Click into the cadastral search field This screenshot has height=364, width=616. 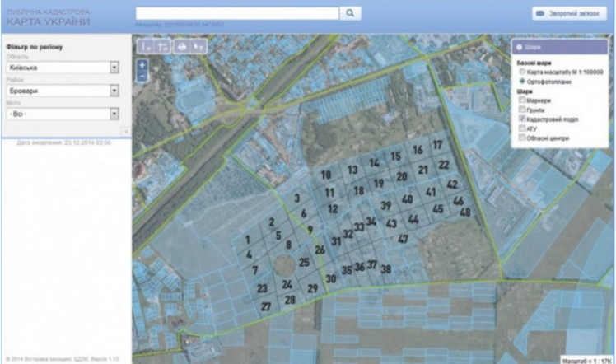coord(236,13)
